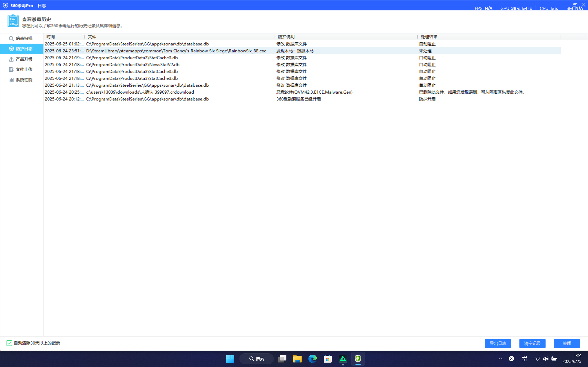The width and height of the screenshot is (588, 367).
Task: Click the Microsoft Store taskbar icon
Action: (x=328, y=359)
